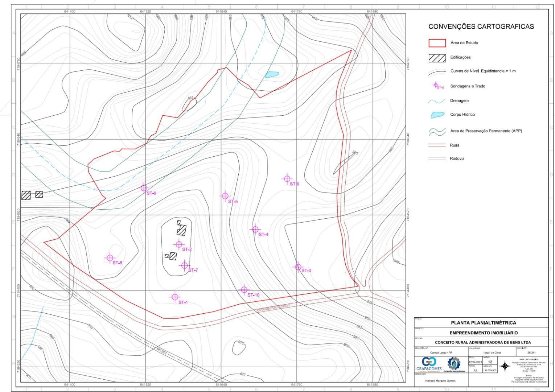Viewport: 555px width, 392px height.
Task: Click the hatched Edificações legend swatch
Action: tap(437, 58)
